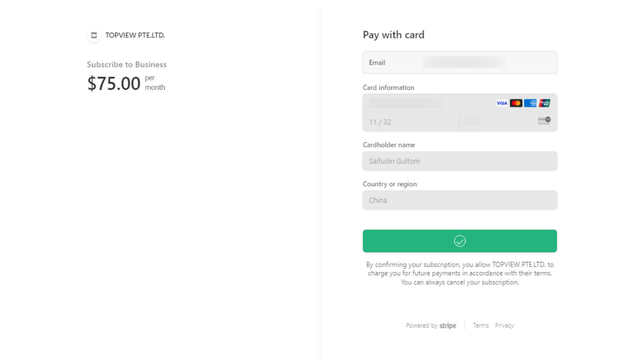The height and width of the screenshot is (362, 644).
Task: Click the CVC card hint icon
Action: (x=544, y=121)
